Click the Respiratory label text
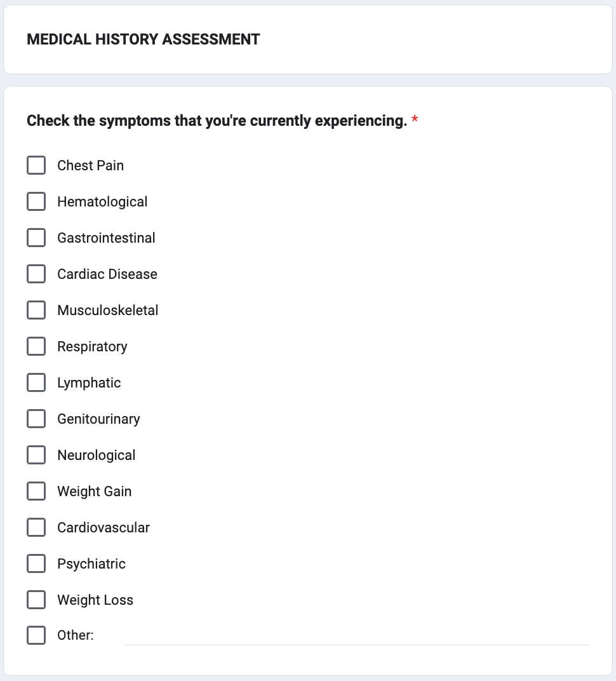 point(92,346)
